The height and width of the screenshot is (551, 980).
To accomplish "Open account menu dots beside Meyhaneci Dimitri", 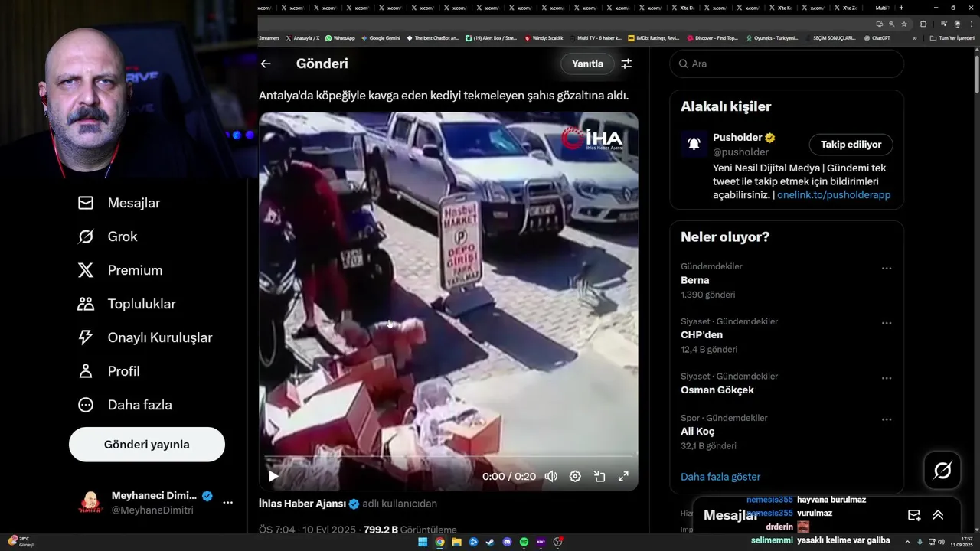I will point(227,503).
